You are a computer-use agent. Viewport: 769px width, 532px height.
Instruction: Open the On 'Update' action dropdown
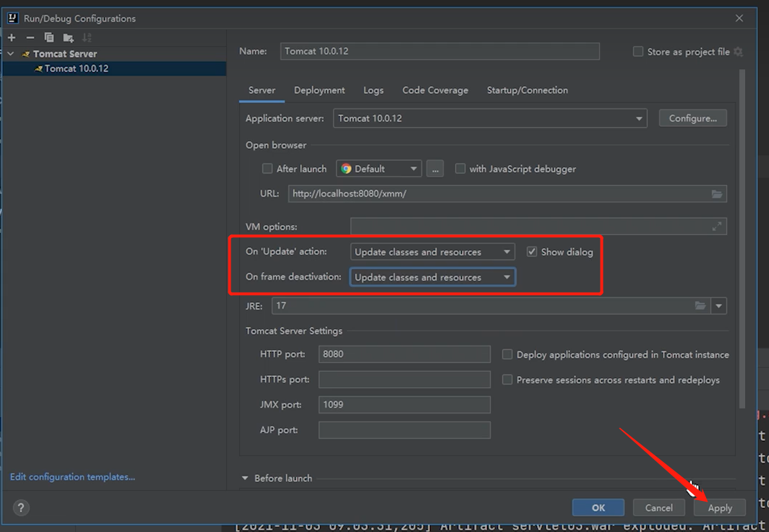[432, 252]
